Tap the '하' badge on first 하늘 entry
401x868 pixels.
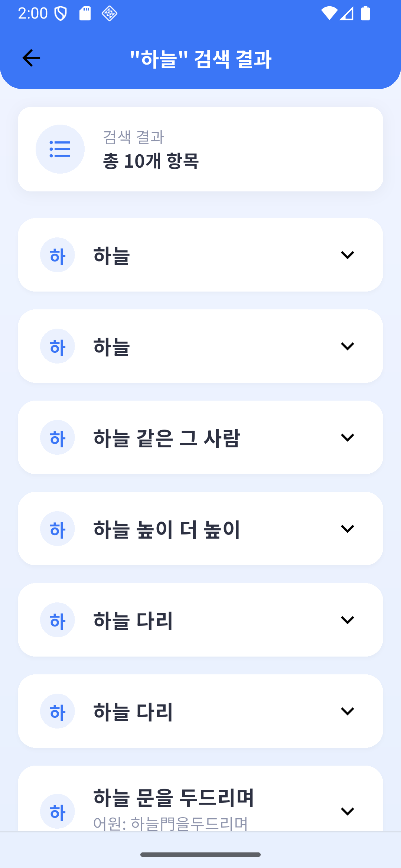(58, 255)
